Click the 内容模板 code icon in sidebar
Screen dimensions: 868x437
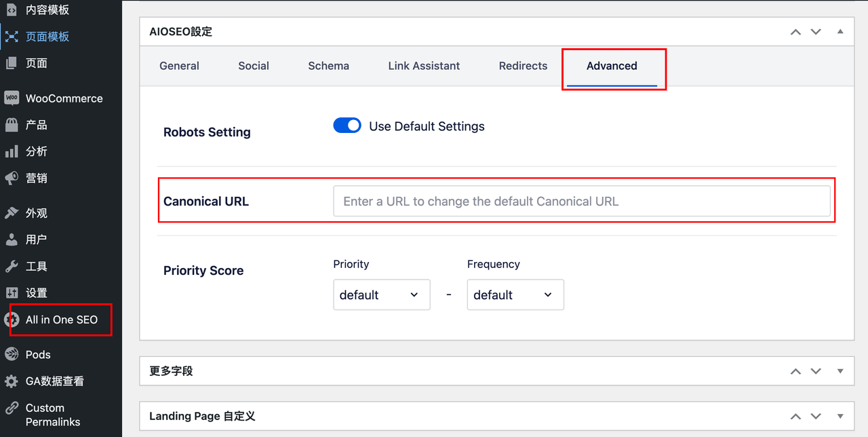(x=12, y=10)
